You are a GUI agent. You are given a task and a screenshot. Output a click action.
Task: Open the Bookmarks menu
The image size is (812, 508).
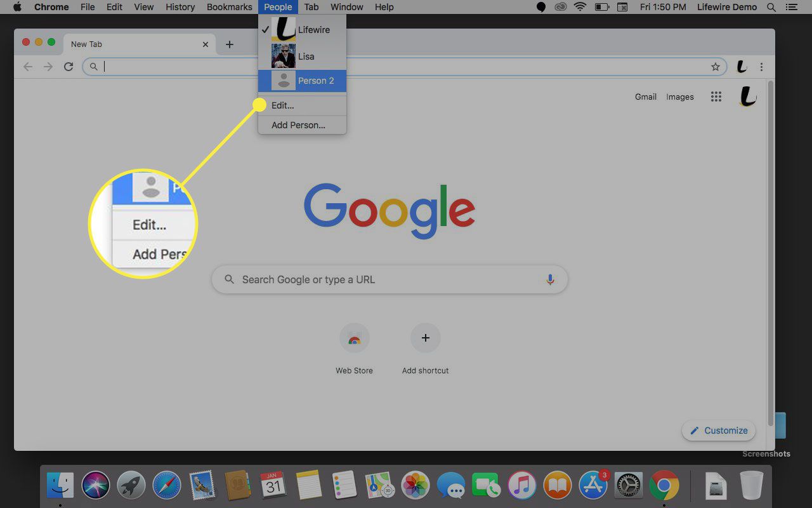coord(230,7)
